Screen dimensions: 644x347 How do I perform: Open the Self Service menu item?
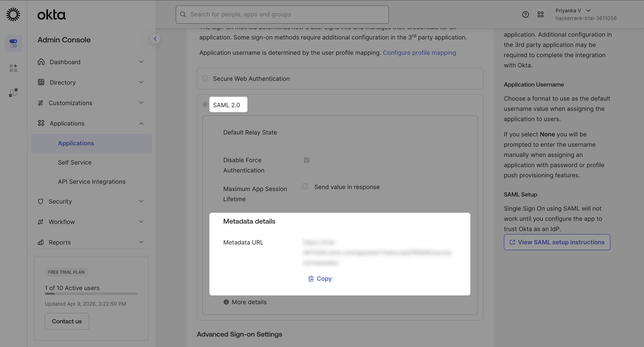(75, 162)
